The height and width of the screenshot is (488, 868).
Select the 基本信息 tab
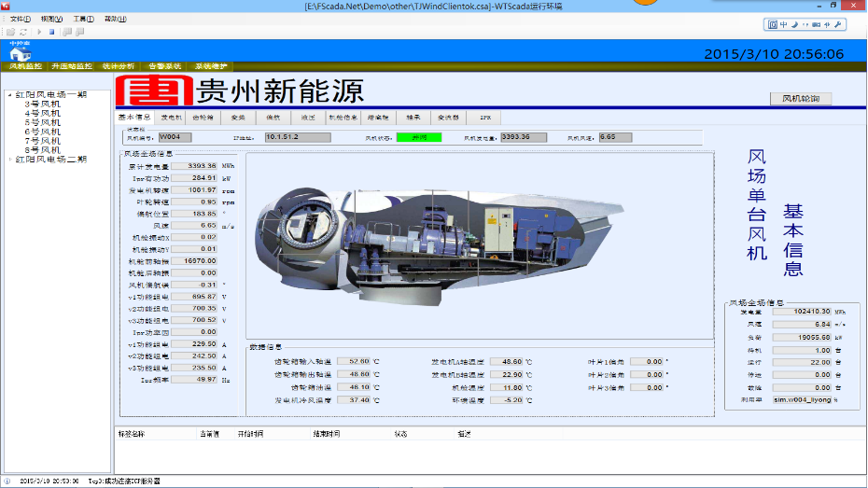coord(134,118)
